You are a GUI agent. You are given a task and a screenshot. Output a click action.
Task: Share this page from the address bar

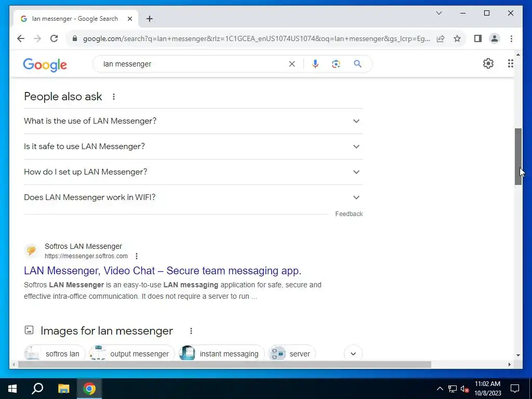click(441, 38)
